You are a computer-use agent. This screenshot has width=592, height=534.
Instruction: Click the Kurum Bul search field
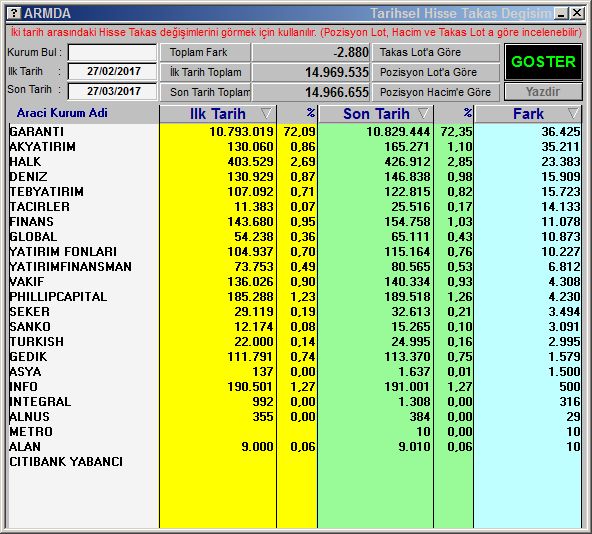click(x=112, y=52)
